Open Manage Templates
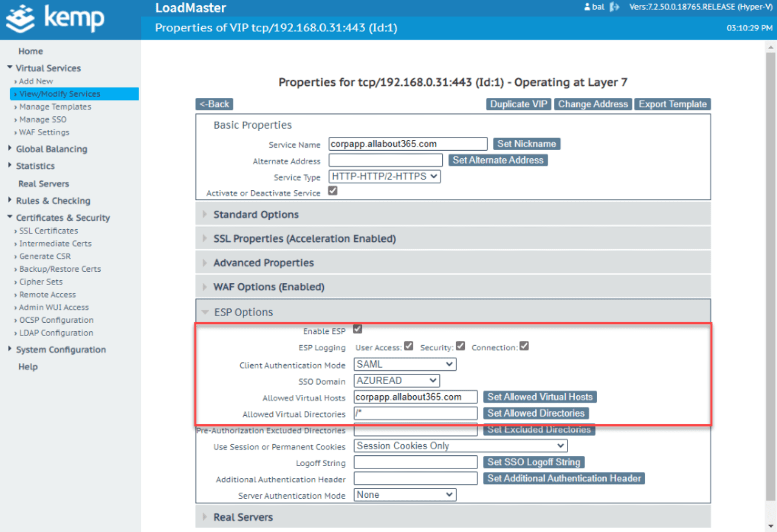777x532 pixels. (55, 107)
